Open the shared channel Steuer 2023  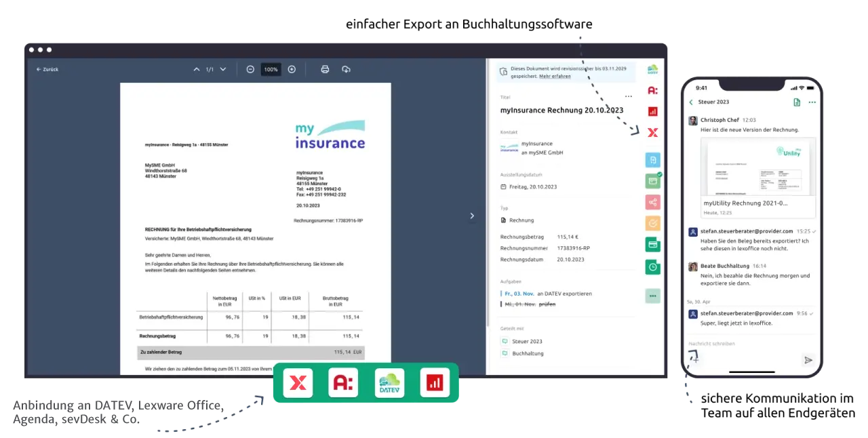click(x=521, y=341)
